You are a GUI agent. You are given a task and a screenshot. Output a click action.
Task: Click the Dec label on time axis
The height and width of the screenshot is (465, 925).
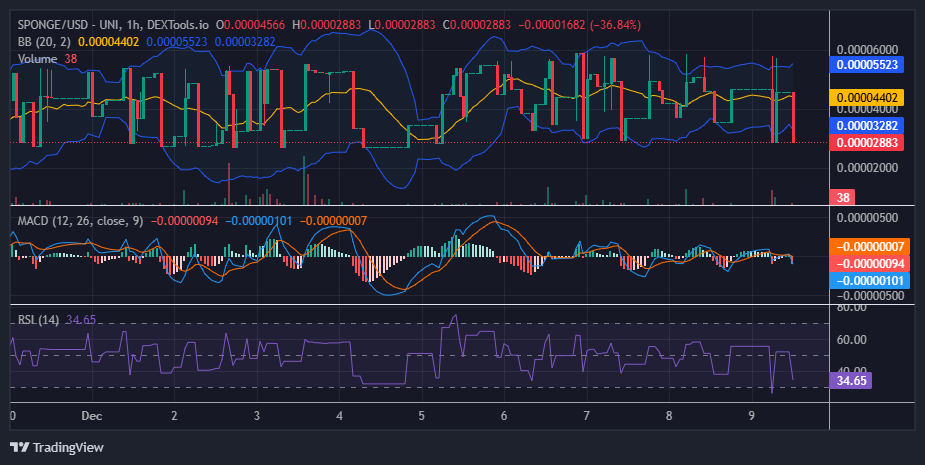pos(91,416)
